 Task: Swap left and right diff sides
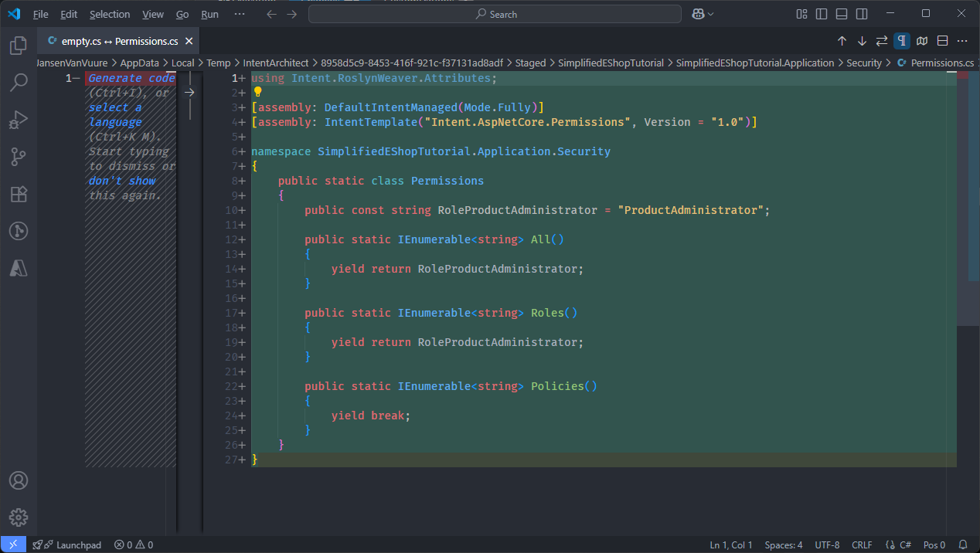click(882, 41)
